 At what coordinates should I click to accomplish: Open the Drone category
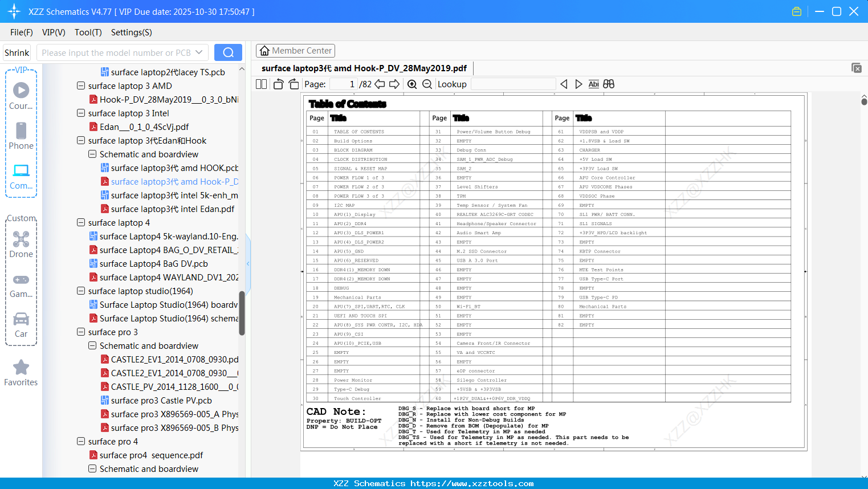(21, 244)
